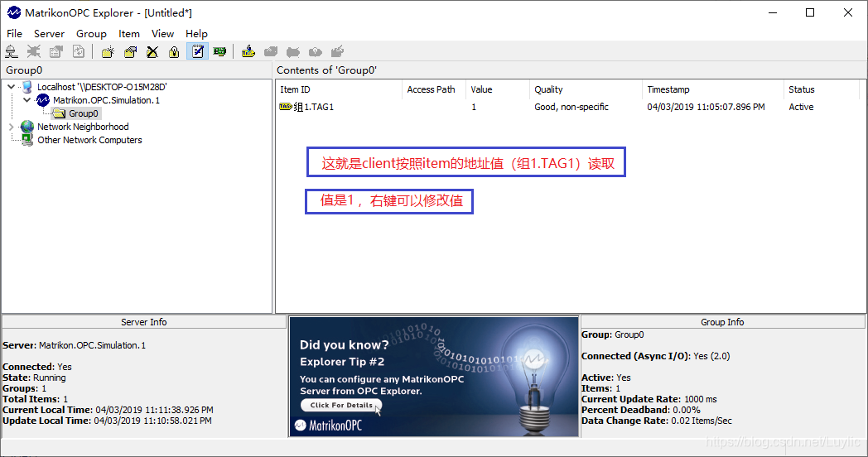Click the 'Click For Details' banner button
Viewport: 868px width, 457px height.
click(x=341, y=405)
